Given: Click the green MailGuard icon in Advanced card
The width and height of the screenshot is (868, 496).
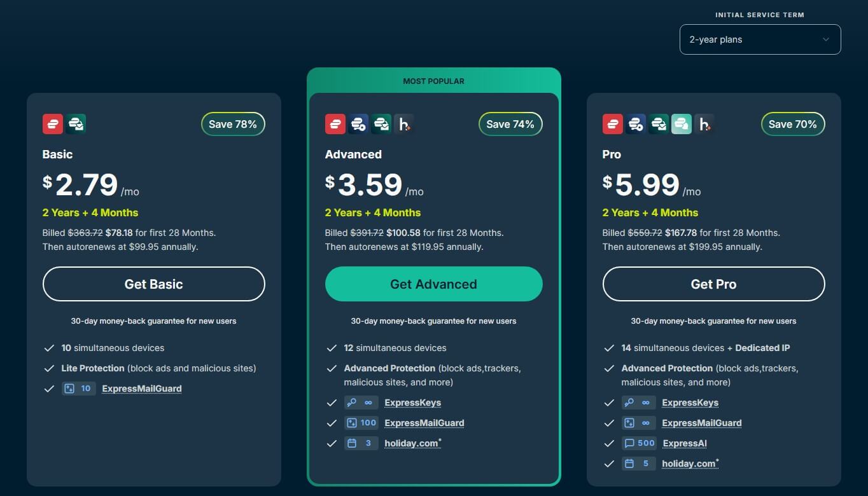Looking at the screenshot, I should point(381,124).
